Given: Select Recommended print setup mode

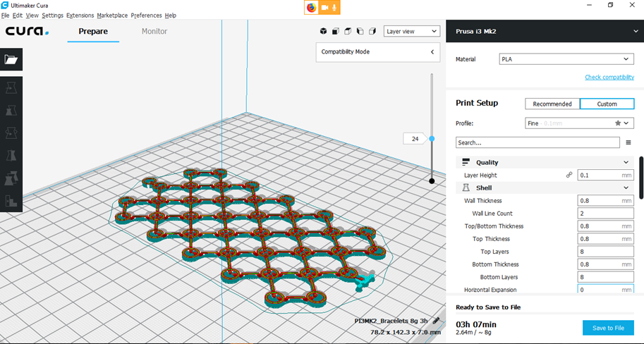Looking at the screenshot, I should pos(552,104).
